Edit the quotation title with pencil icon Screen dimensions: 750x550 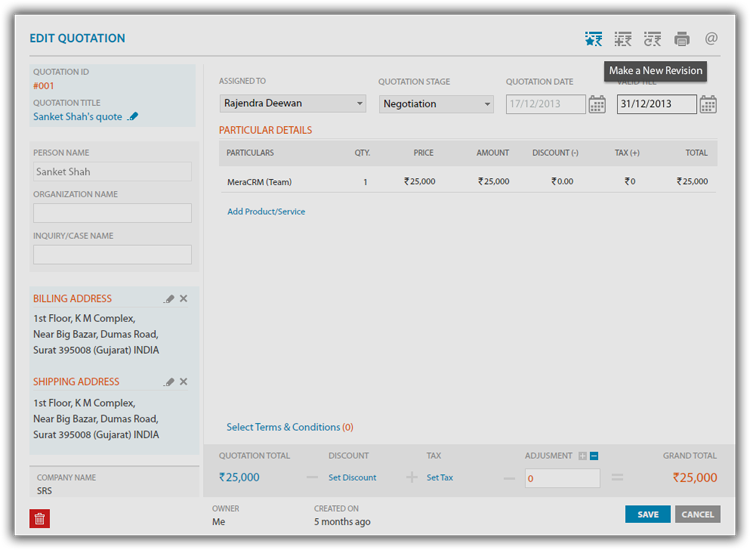(133, 117)
